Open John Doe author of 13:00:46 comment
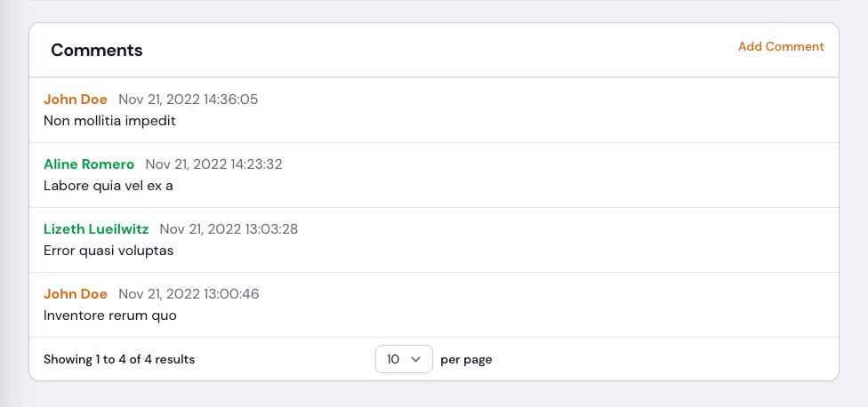The width and height of the screenshot is (868, 407). pos(76,293)
